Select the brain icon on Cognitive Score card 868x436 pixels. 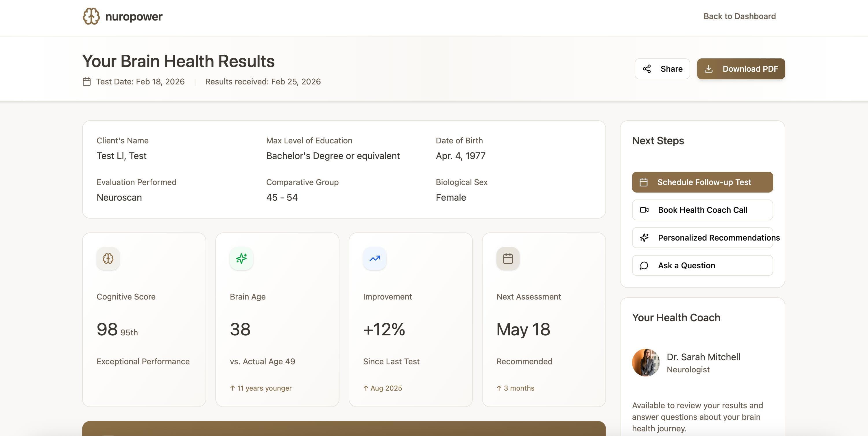[x=108, y=259]
